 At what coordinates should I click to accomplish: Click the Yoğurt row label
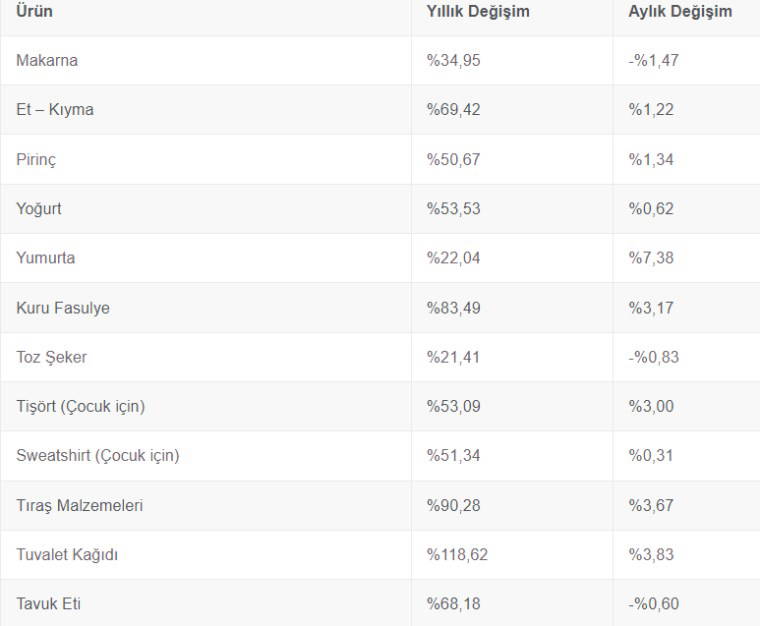coord(39,208)
